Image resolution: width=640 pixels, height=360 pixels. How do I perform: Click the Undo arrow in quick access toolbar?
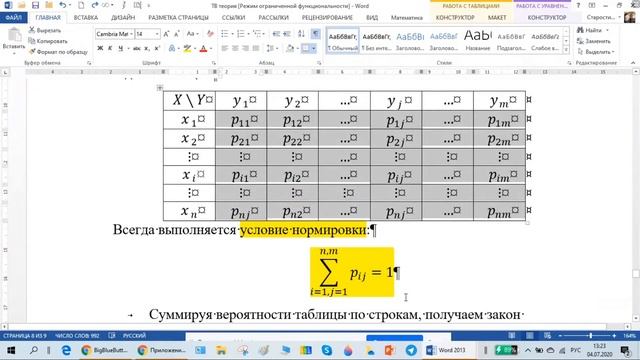62,5
